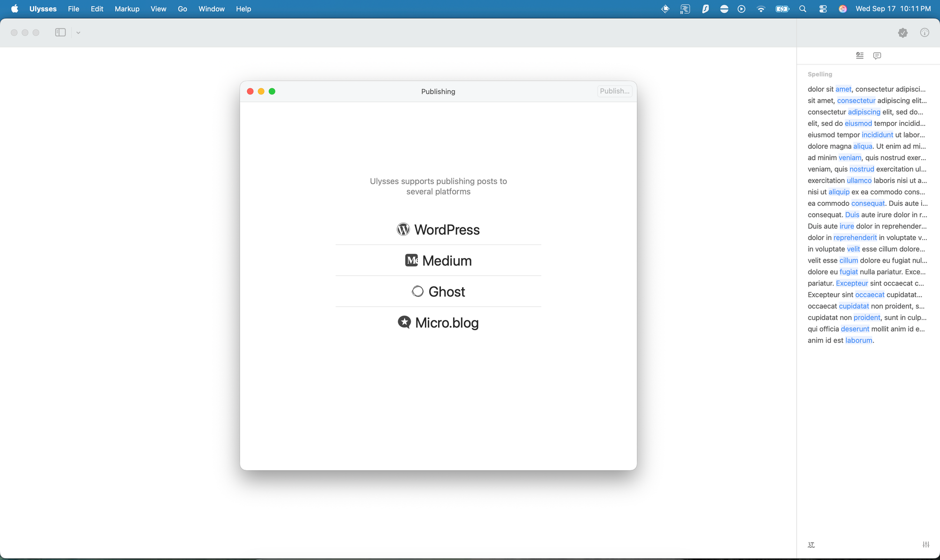Image resolution: width=940 pixels, height=560 pixels.
Task: Open the dashboard gauge icon
Action: point(924,33)
